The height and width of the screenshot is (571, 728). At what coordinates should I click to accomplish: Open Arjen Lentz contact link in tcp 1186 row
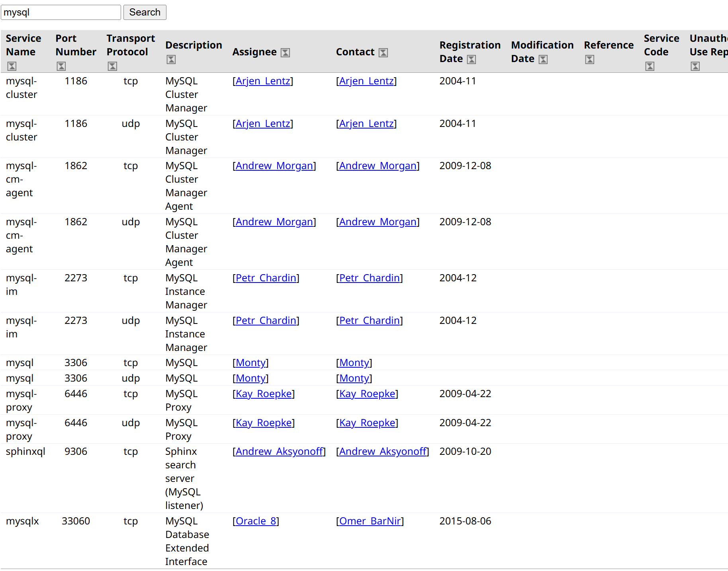[x=366, y=81]
